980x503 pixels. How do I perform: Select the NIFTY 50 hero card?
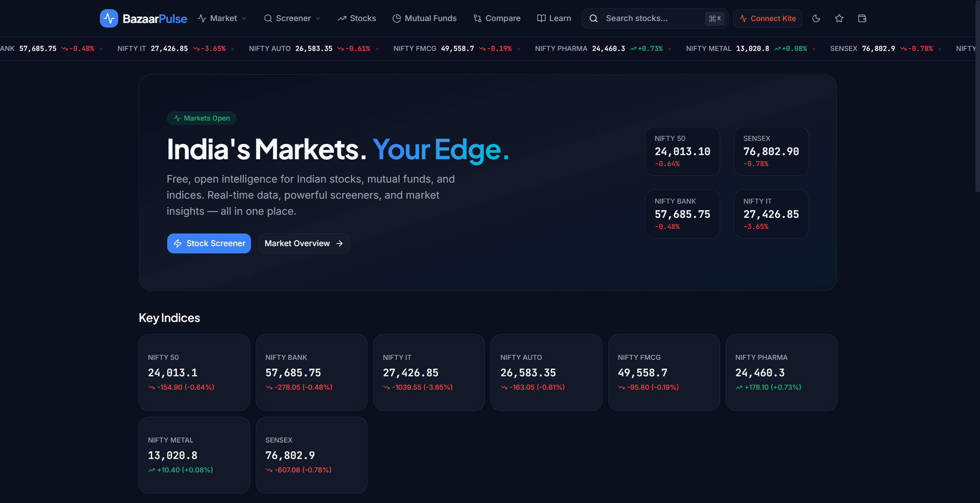(683, 151)
